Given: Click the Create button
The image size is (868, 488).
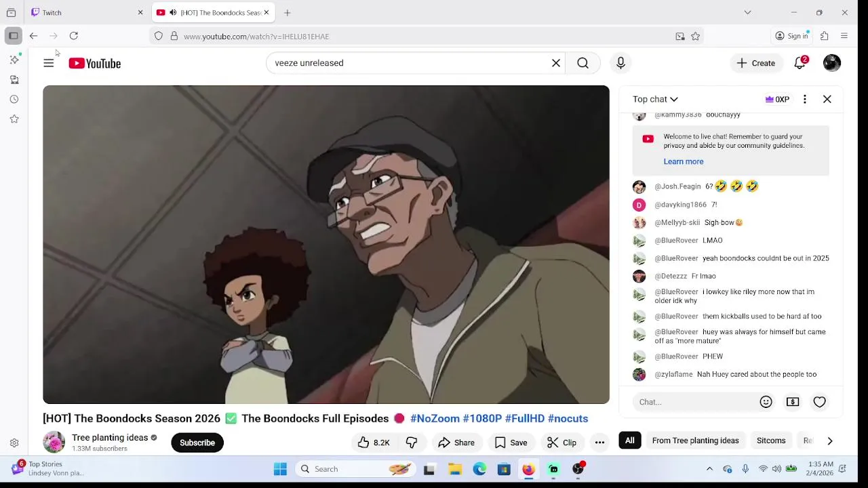Looking at the screenshot, I should point(756,63).
